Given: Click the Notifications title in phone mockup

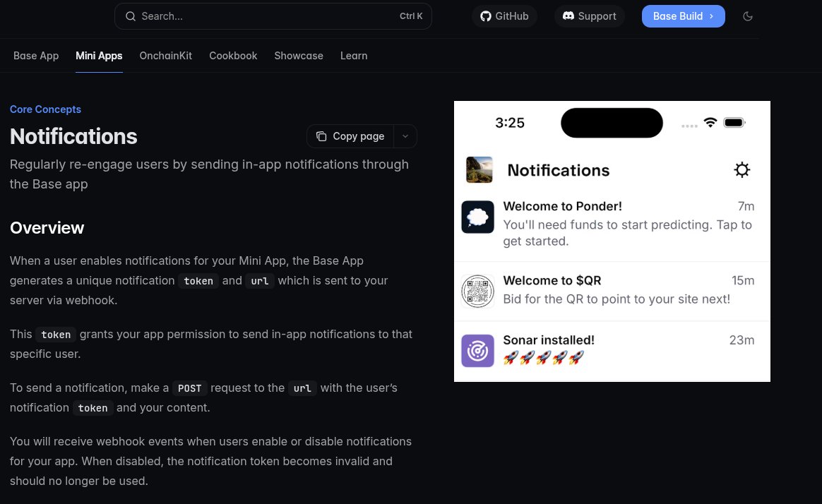Looking at the screenshot, I should (559, 170).
